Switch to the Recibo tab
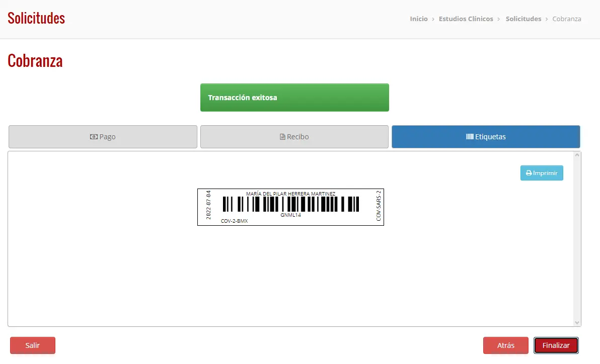Viewport: 600px width, 364px height. click(x=294, y=137)
